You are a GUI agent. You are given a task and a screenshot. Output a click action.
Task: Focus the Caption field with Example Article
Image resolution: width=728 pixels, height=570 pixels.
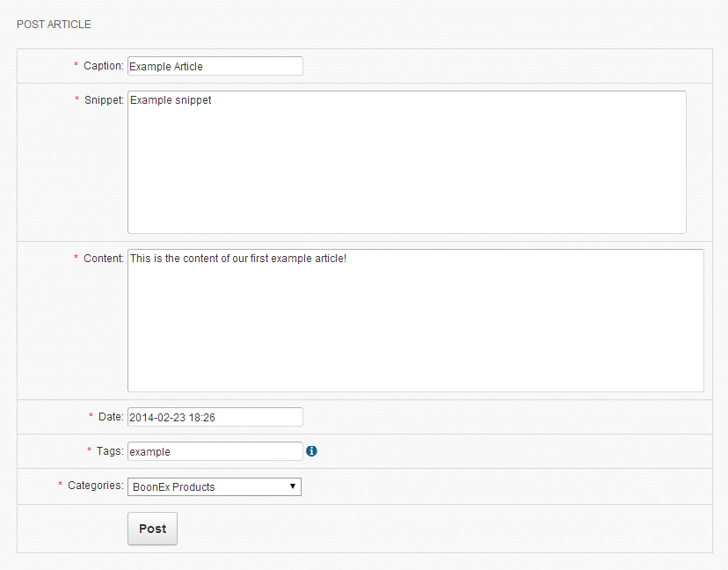click(215, 66)
